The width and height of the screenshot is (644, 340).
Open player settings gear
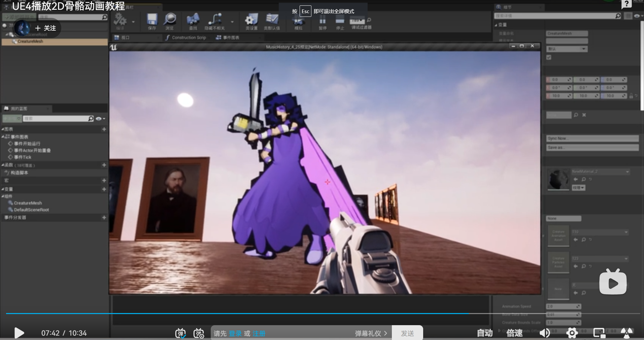(x=572, y=333)
